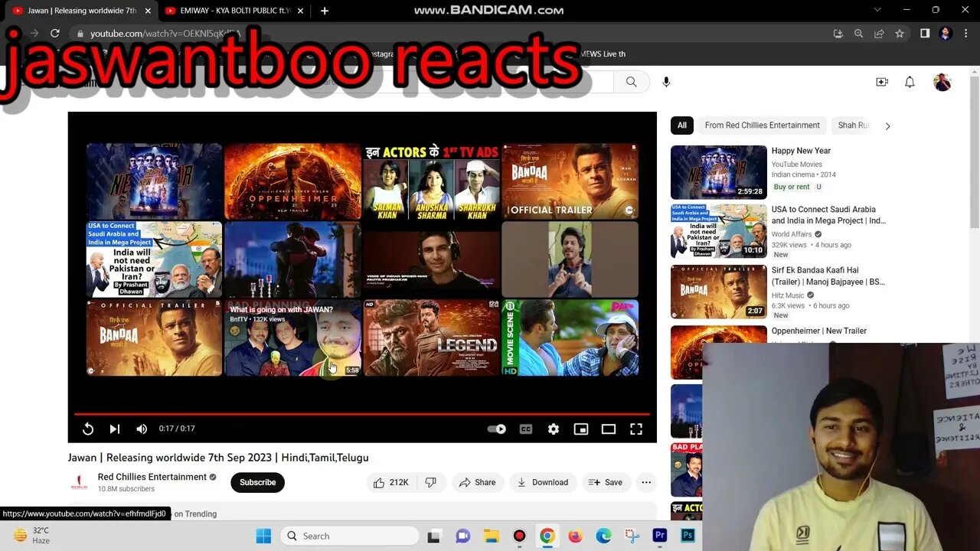Click the taskbar Search box
Viewport: 980px width, 551px height.
point(349,536)
